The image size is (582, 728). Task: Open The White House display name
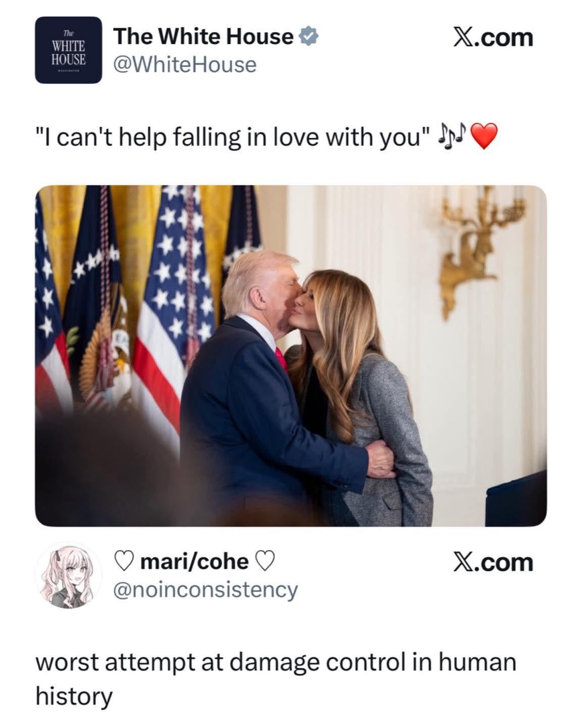[x=203, y=36]
